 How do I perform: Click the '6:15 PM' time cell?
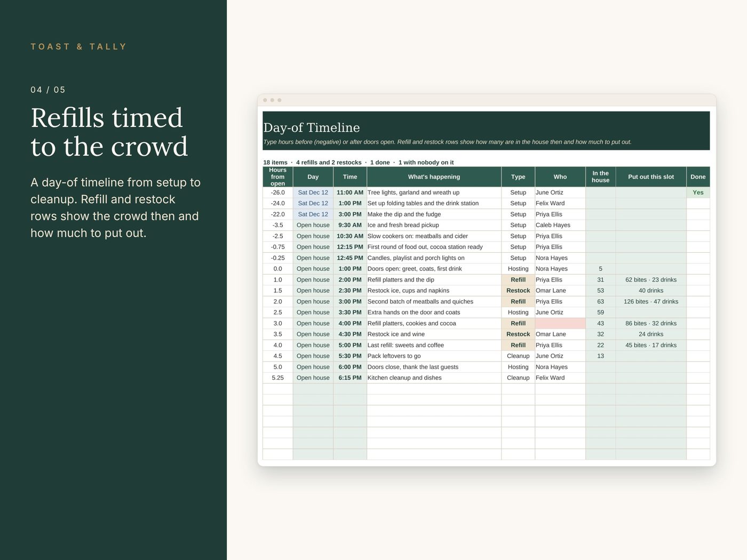pyautogui.click(x=350, y=378)
